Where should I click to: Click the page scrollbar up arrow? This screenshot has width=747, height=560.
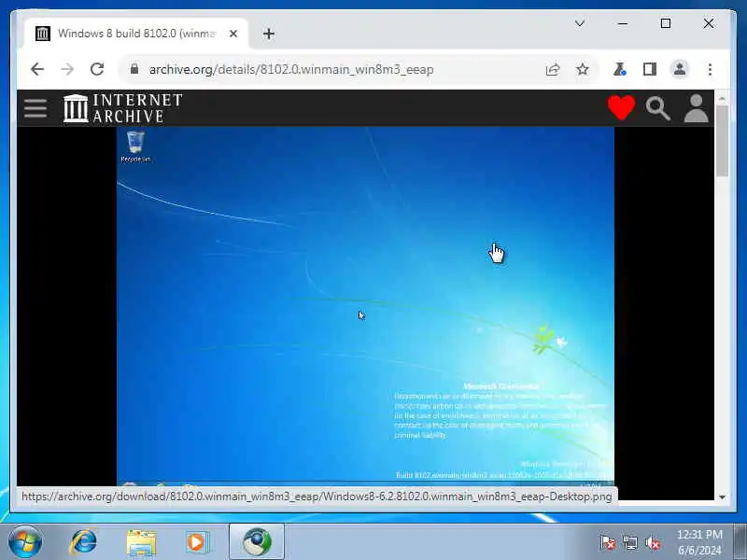click(722, 99)
